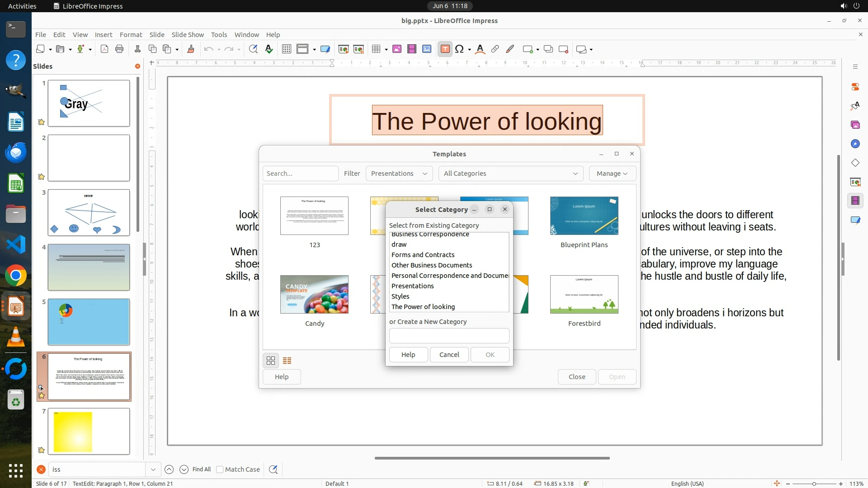868x488 pixels.
Task: Click the Insert Text Box toolbar icon
Action: pyautogui.click(x=445, y=49)
